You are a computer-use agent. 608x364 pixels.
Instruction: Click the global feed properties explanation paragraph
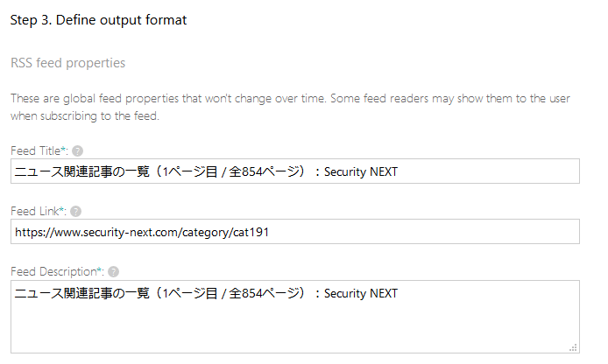click(x=290, y=107)
